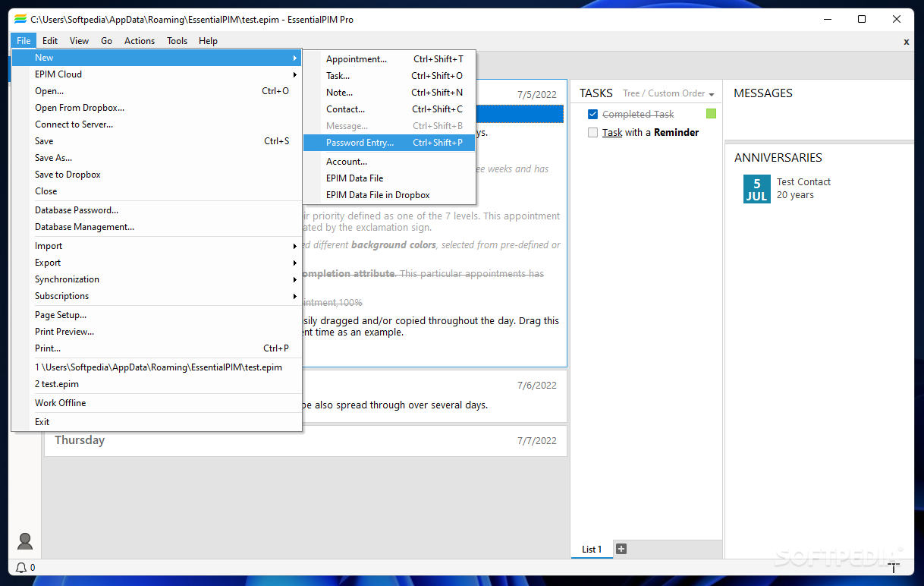Open the Actions menu
924x586 pixels.
coord(140,41)
